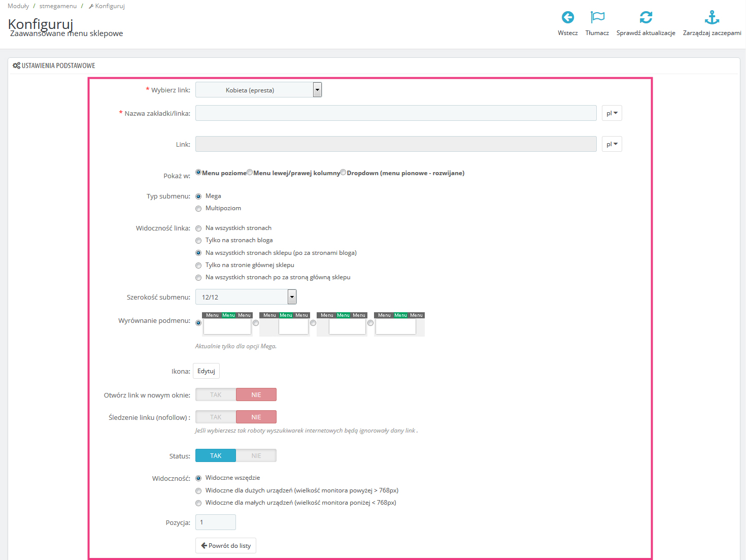Click Sprawdź aktualizacje refresh icon

pyautogui.click(x=646, y=18)
